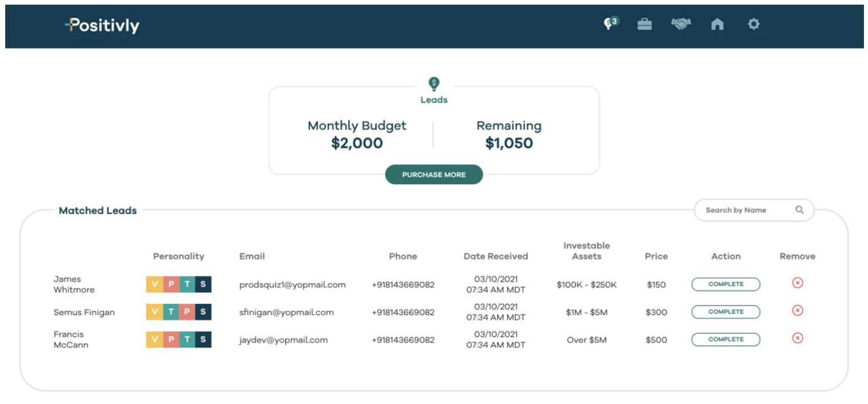Click the Leads lightbulb icon above budget card

click(434, 84)
